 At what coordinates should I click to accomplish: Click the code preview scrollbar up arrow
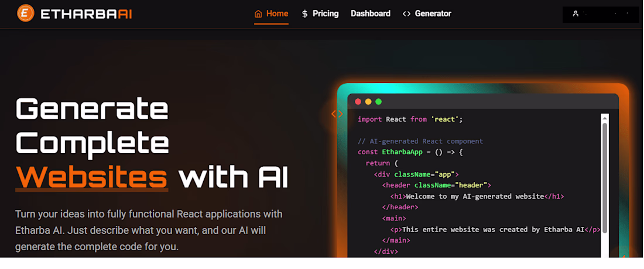tap(605, 119)
